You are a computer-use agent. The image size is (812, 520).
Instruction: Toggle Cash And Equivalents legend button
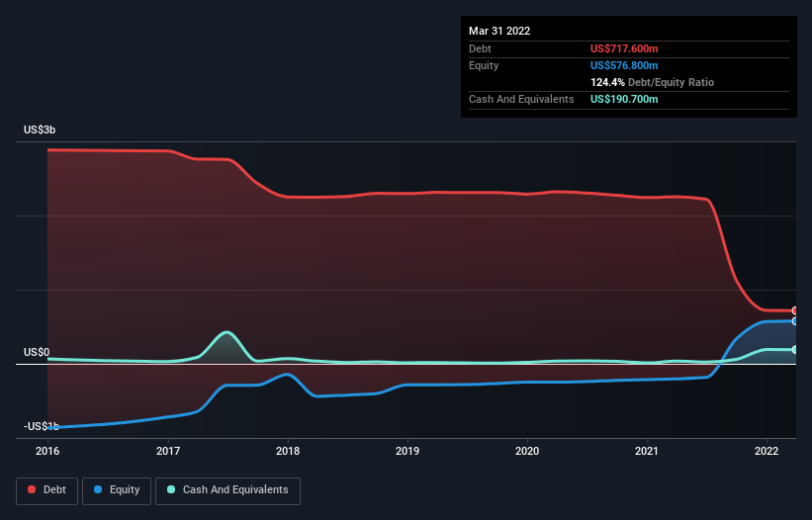click(x=227, y=490)
